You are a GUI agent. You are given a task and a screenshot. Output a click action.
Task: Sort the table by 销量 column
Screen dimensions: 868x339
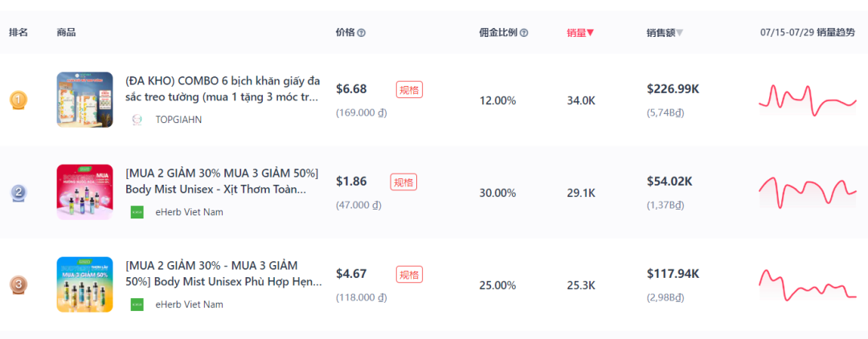[x=580, y=33]
